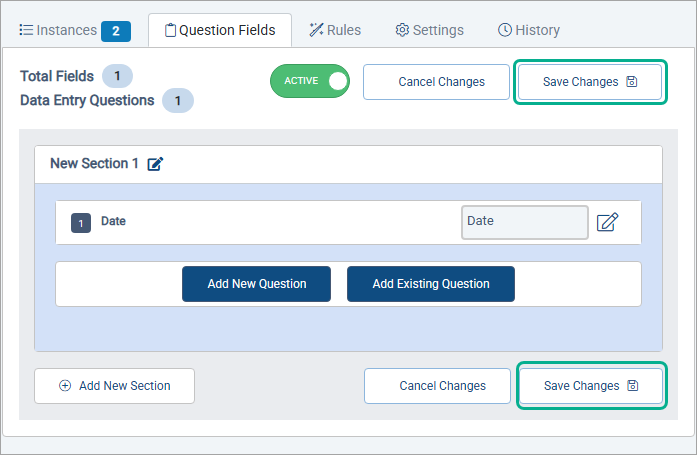Switch to the Rules tab
Screen dimensions: 697x455
pos(335,30)
